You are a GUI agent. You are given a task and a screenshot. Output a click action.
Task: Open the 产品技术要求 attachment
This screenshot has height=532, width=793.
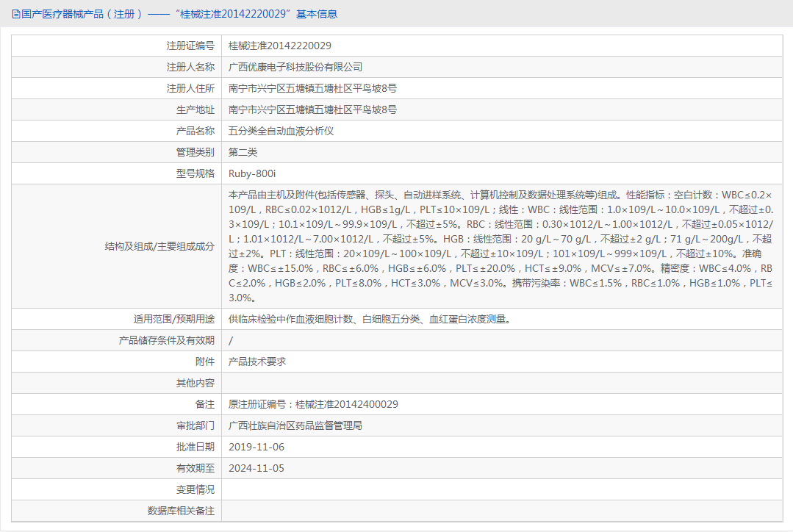pos(257,362)
